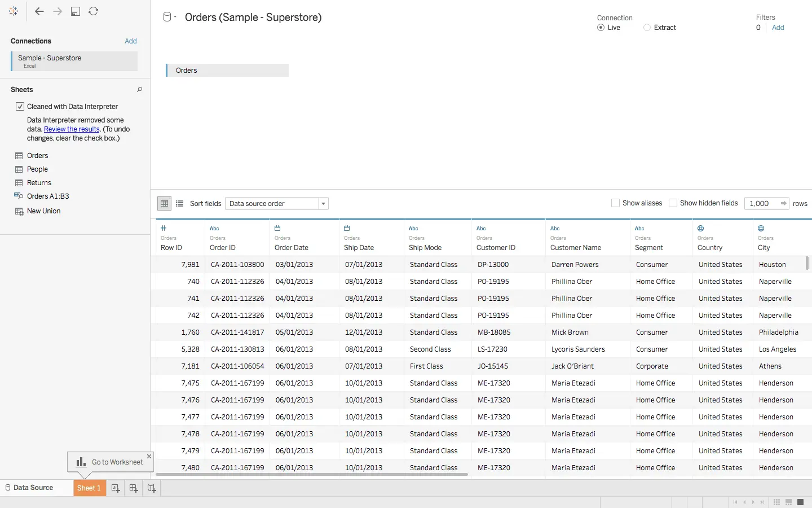Click the New Dashboard icon

[x=134, y=488]
